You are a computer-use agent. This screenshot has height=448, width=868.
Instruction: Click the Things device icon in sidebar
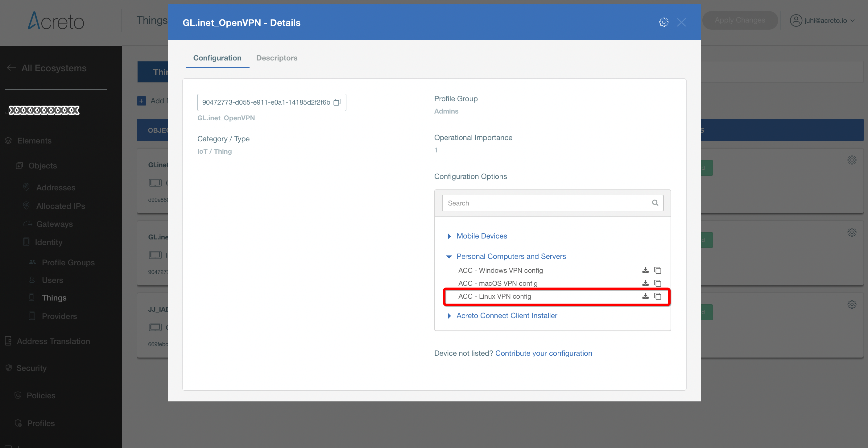pos(32,297)
